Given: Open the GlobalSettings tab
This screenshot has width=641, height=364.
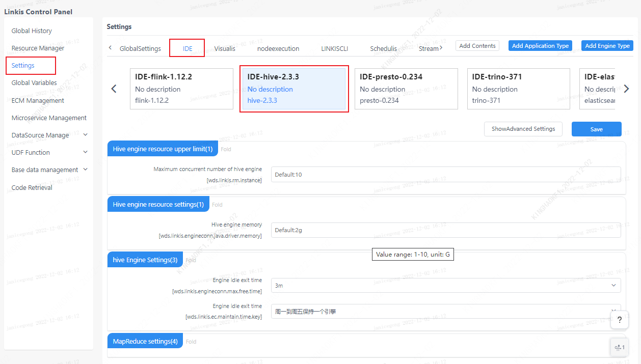Looking at the screenshot, I should (x=140, y=49).
